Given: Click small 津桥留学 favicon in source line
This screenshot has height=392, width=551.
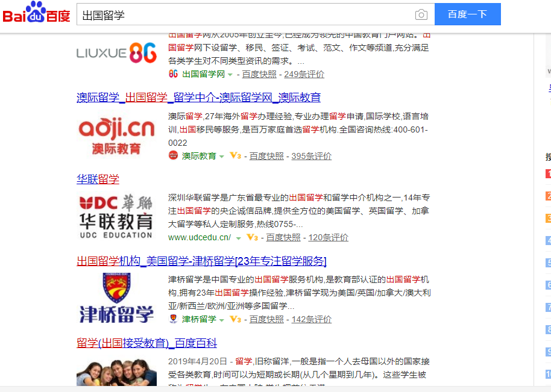Looking at the screenshot, I should [174, 319].
